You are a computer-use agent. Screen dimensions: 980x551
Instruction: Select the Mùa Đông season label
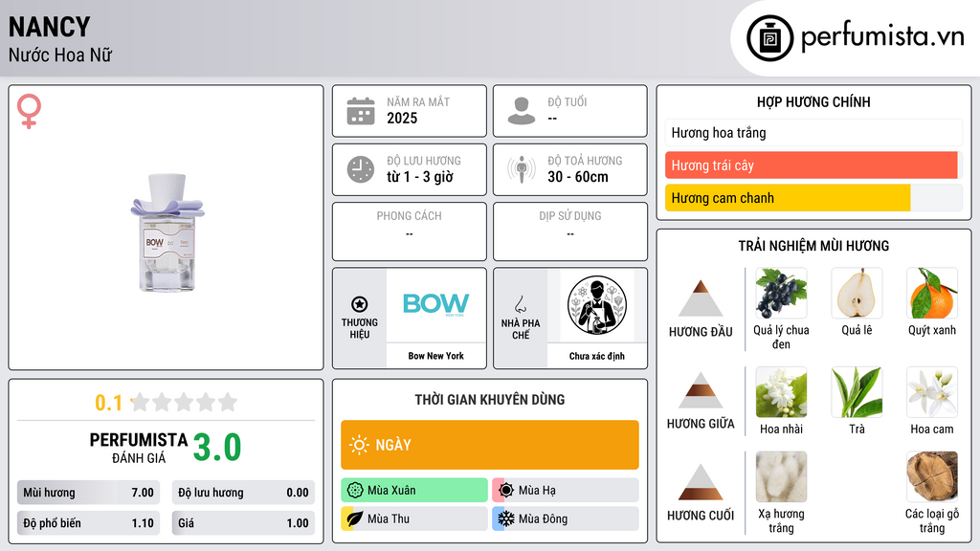click(543, 518)
